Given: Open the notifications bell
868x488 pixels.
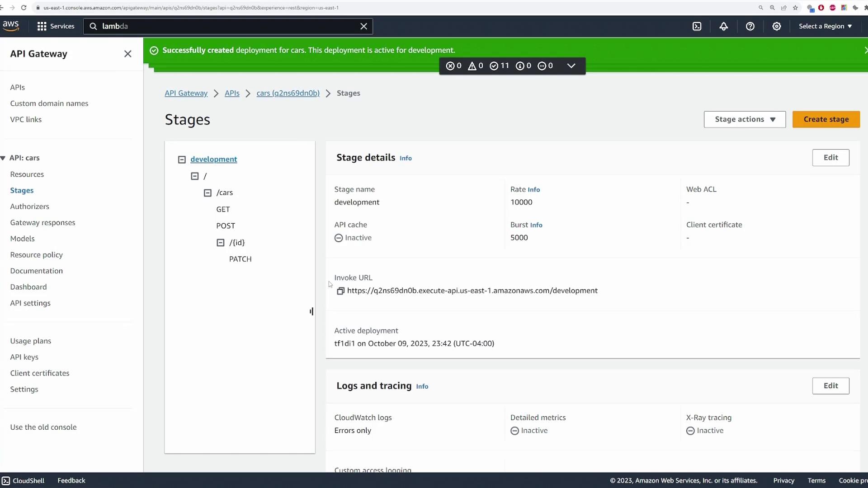Looking at the screenshot, I should [x=723, y=26].
